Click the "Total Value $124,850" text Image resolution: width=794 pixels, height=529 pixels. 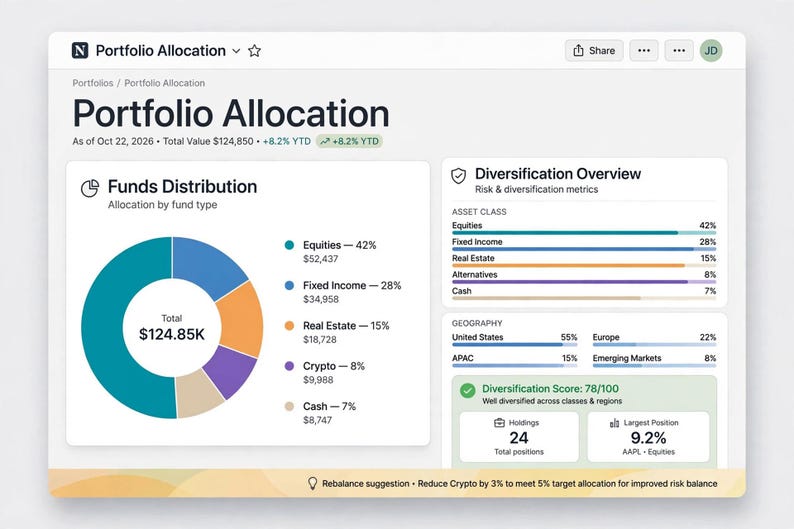[208, 141]
